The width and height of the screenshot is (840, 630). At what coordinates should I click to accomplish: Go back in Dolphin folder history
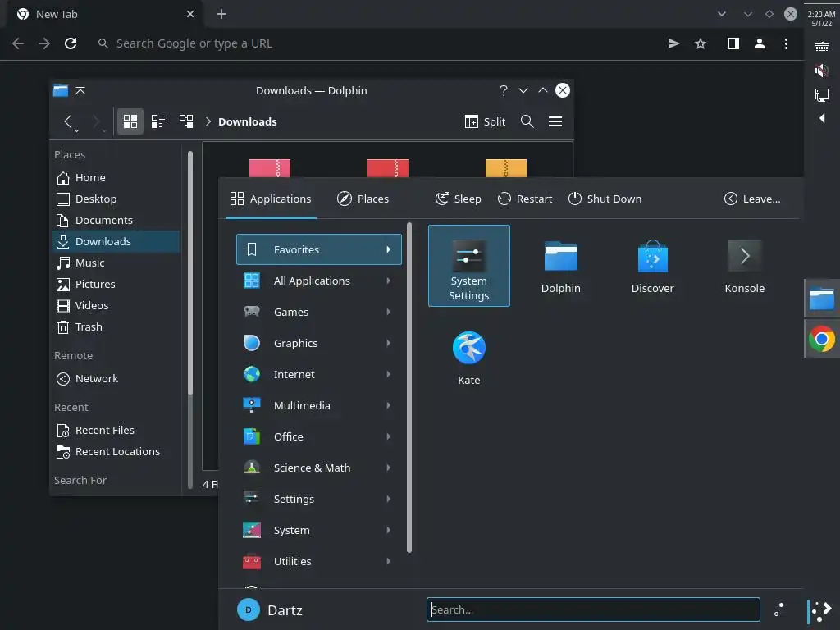68,121
